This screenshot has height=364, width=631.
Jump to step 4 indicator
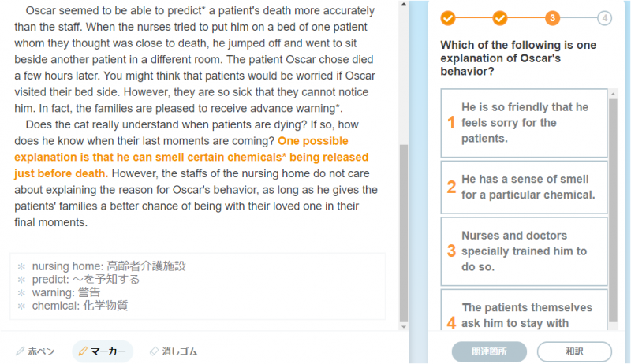click(x=604, y=17)
